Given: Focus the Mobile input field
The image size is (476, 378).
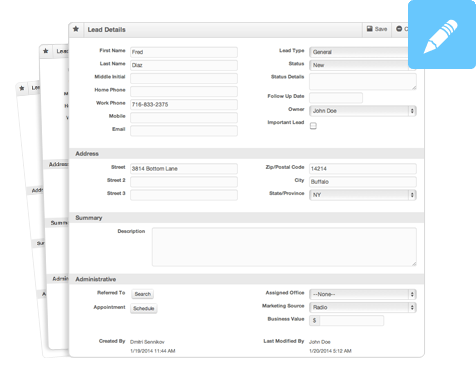Looking at the screenshot, I should (184, 118).
